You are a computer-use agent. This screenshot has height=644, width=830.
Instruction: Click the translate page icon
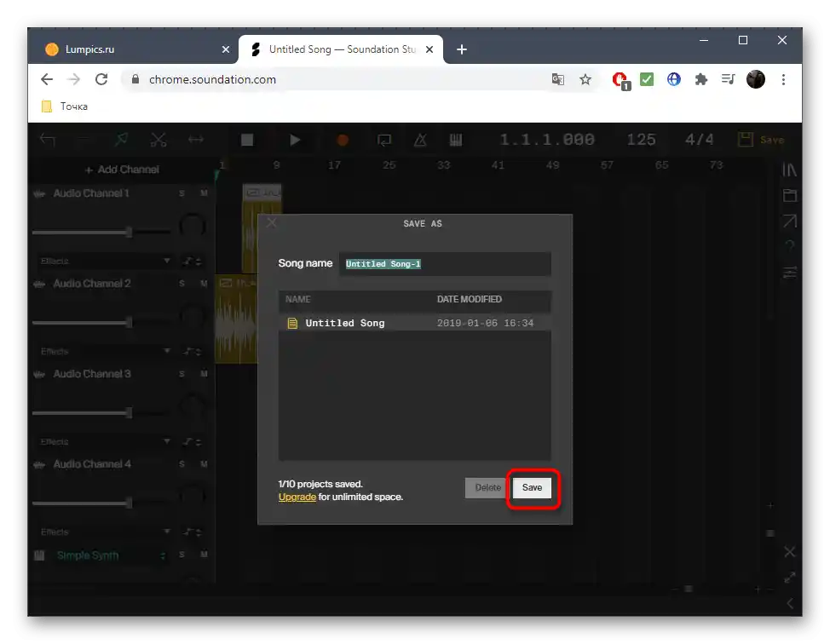click(x=557, y=79)
